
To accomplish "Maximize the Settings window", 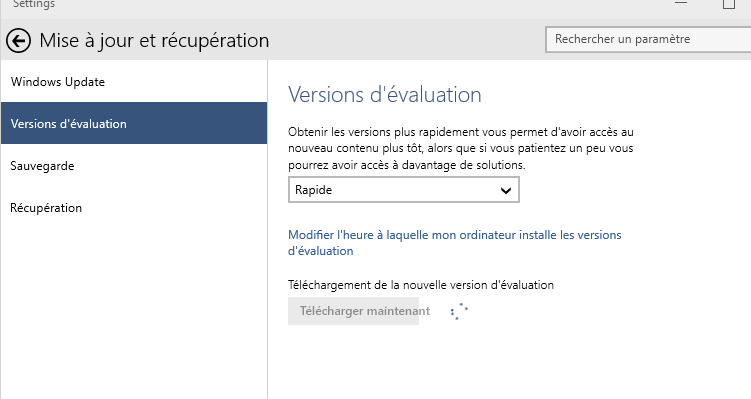I will tap(728, 4).
